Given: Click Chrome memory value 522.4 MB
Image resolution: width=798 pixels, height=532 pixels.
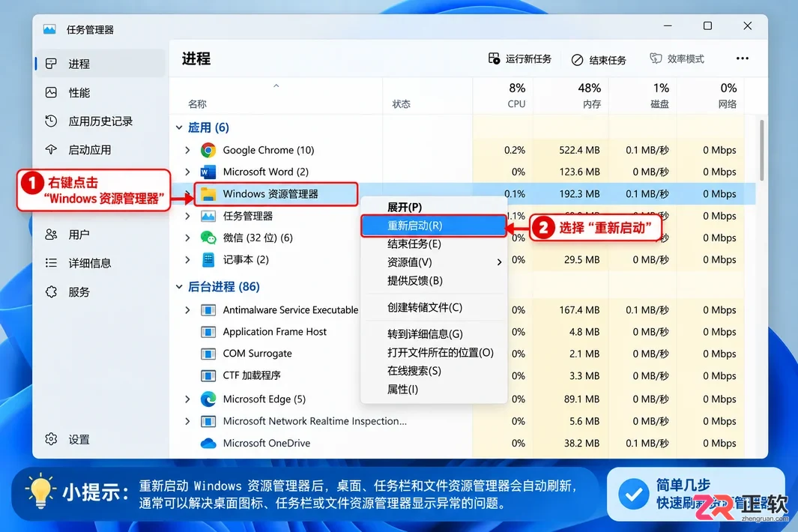Looking at the screenshot, I should tap(579, 150).
